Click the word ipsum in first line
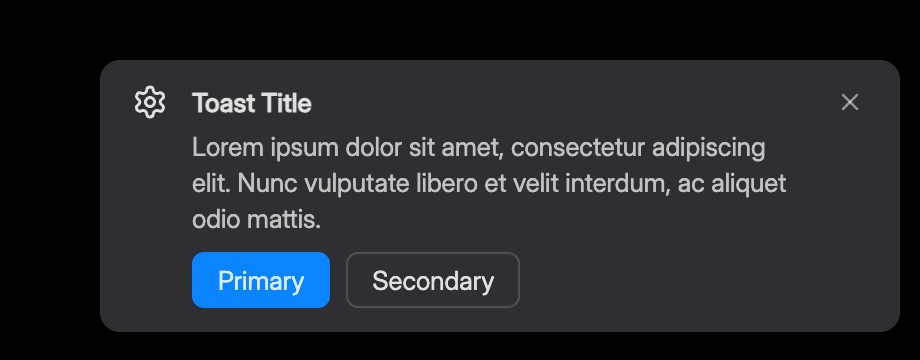The width and height of the screenshot is (920, 360). click(x=305, y=149)
